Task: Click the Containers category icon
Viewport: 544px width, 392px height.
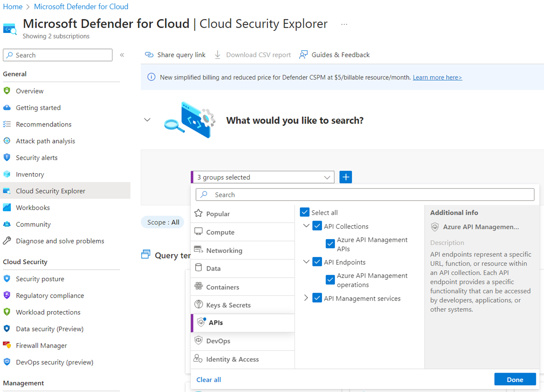Action: [198, 287]
